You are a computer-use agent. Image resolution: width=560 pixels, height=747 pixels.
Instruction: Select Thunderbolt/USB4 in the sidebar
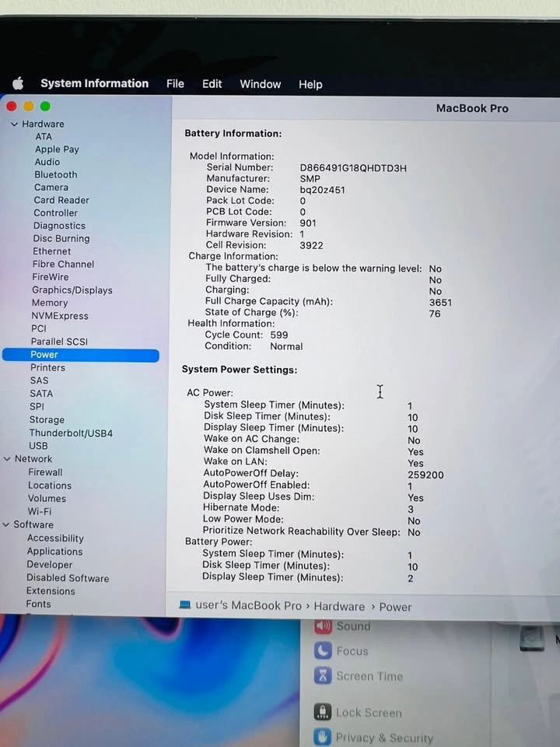coord(71,433)
